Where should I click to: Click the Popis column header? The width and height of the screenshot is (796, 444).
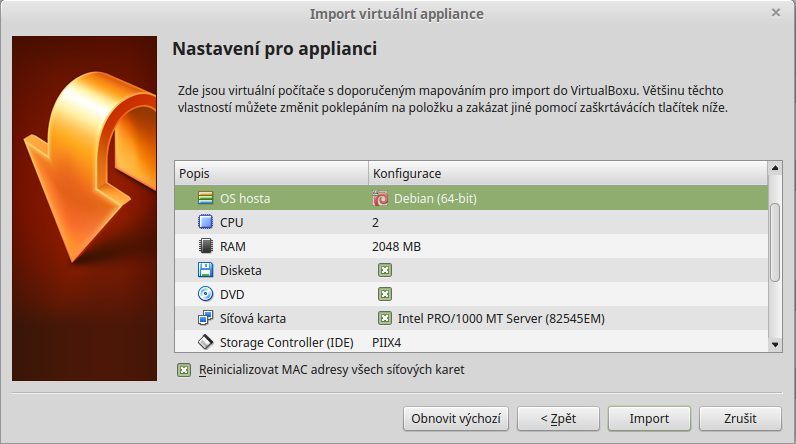tap(272, 174)
